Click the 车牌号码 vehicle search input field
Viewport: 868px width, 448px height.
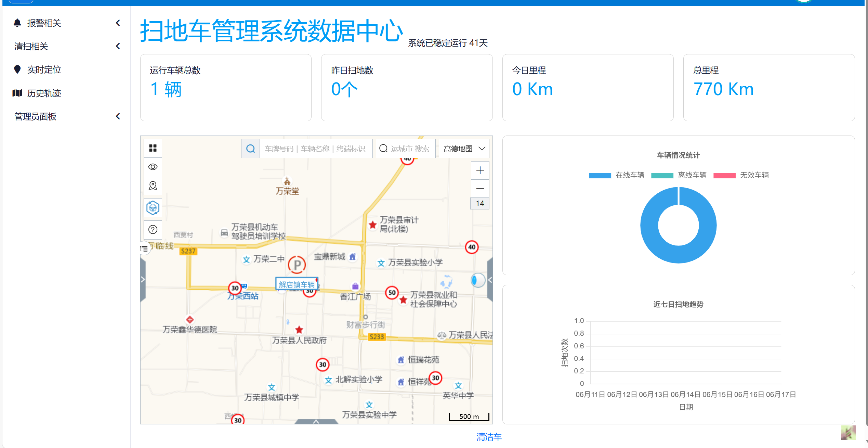(315, 149)
